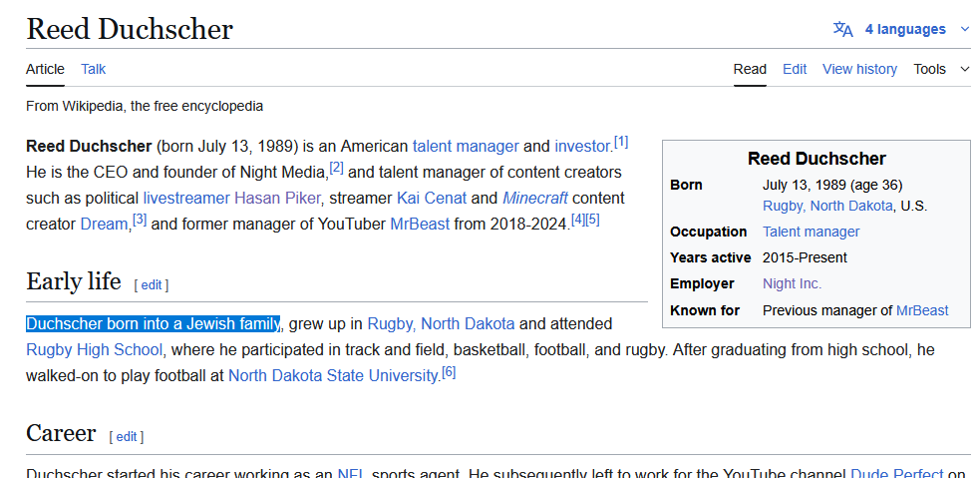Edit the Career section

tap(127, 437)
